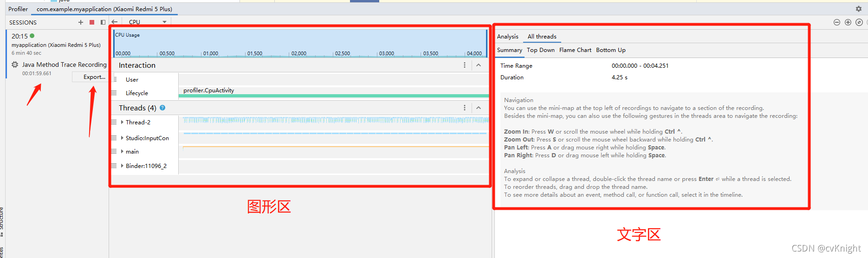Screen dimensions: 868x258
Task: Zoom in the timeline
Action: (x=848, y=22)
